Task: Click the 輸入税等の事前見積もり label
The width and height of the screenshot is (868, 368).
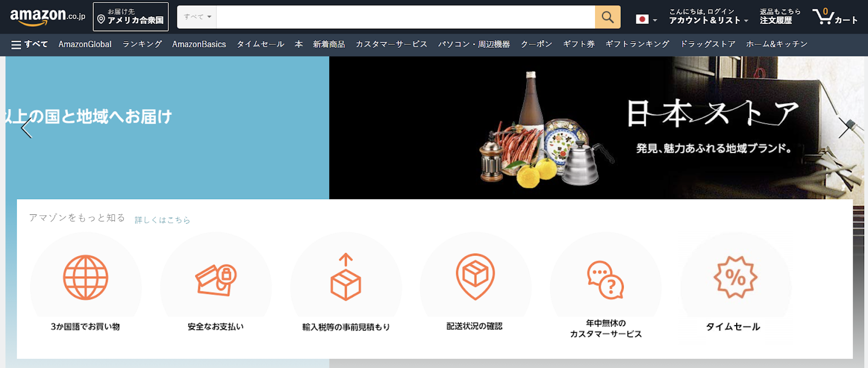Action: click(346, 327)
